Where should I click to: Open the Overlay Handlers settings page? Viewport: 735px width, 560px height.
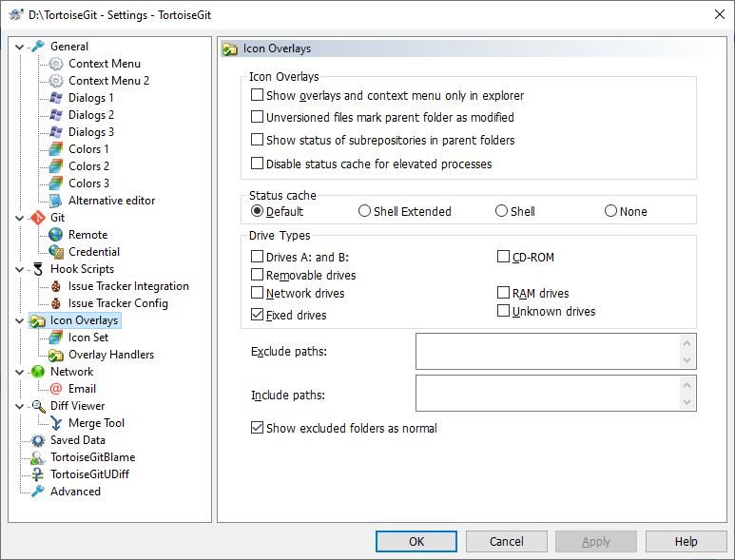(x=110, y=355)
